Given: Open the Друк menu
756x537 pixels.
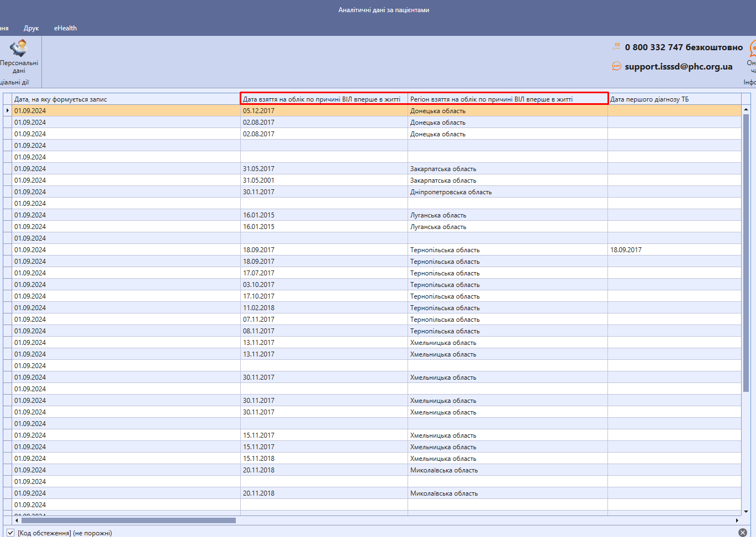Looking at the screenshot, I should [31, 28].
